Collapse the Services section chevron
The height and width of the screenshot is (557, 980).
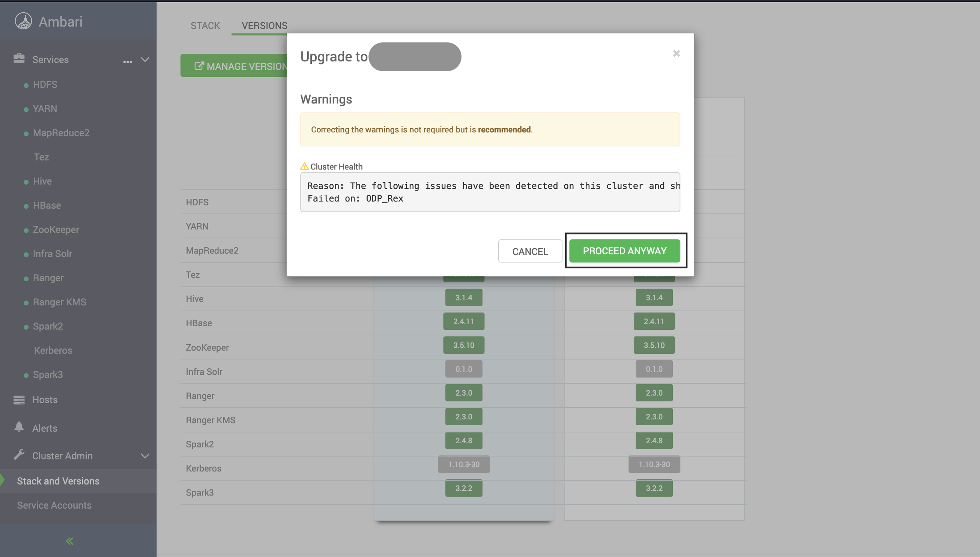pyautogui.click(x=145, y=59)
